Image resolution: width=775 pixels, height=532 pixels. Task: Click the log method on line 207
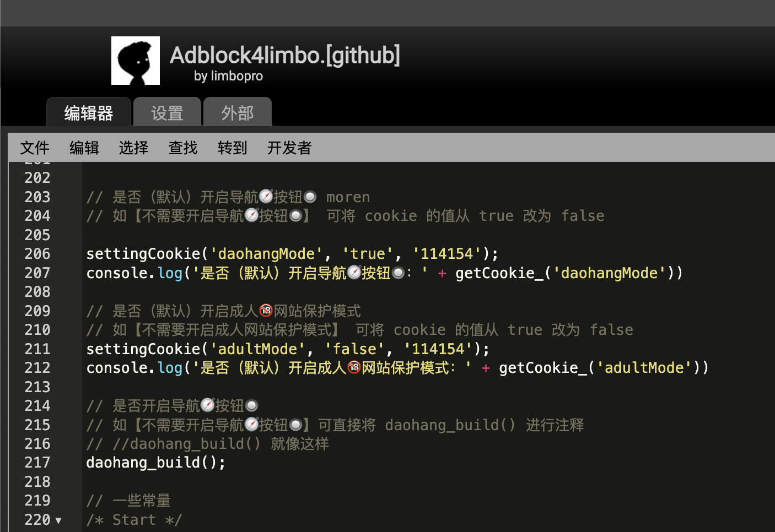tap(170, 273)
